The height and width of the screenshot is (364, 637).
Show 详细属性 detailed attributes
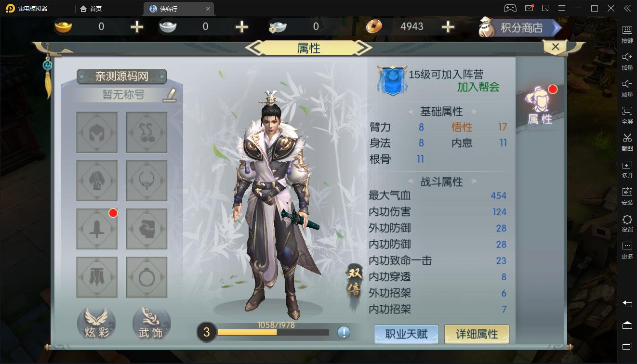click(x=477, y=334)
